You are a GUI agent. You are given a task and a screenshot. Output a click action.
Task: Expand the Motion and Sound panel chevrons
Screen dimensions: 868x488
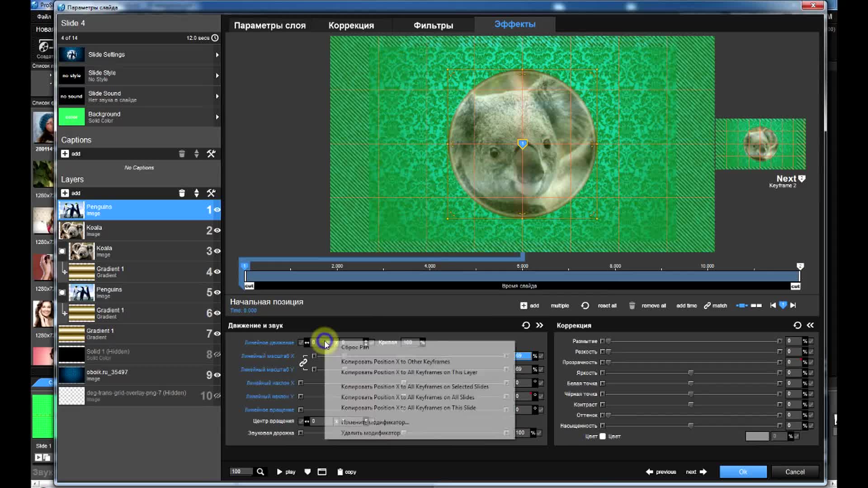(x=540, y=325)
